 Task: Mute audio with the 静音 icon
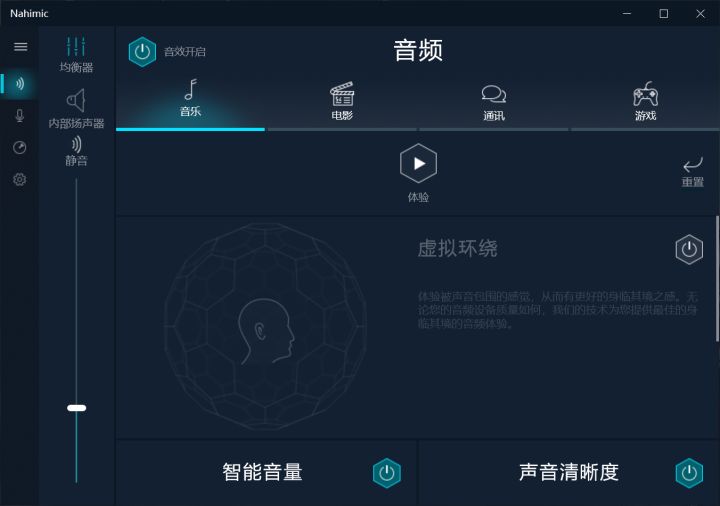click(76, 152)
